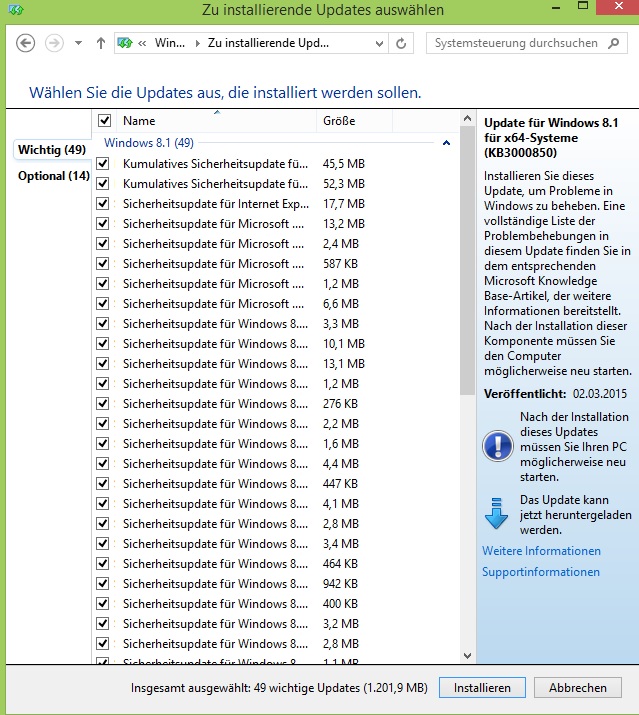639x715 pixels.
Task: Click the window title bar update icon
Action: pos(16,9)
